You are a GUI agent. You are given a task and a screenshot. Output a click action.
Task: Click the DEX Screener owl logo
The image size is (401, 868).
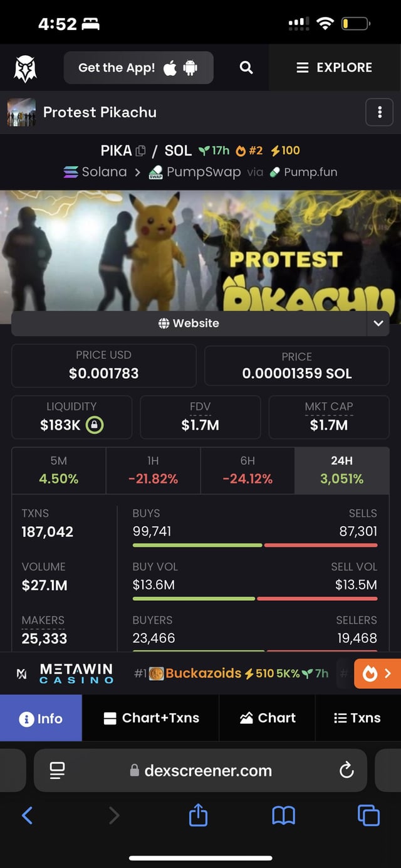[26, 68]
